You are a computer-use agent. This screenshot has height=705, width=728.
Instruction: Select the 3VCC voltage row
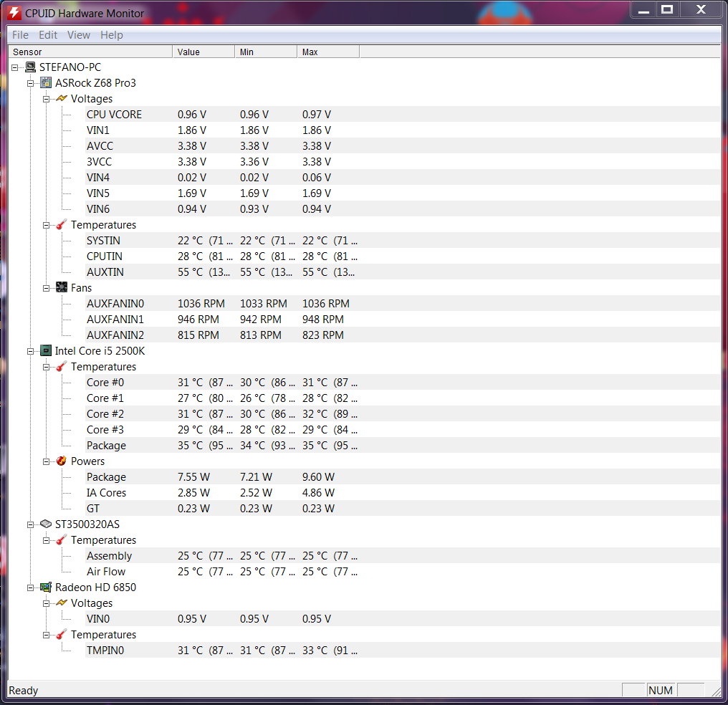(x=403, y=162)
